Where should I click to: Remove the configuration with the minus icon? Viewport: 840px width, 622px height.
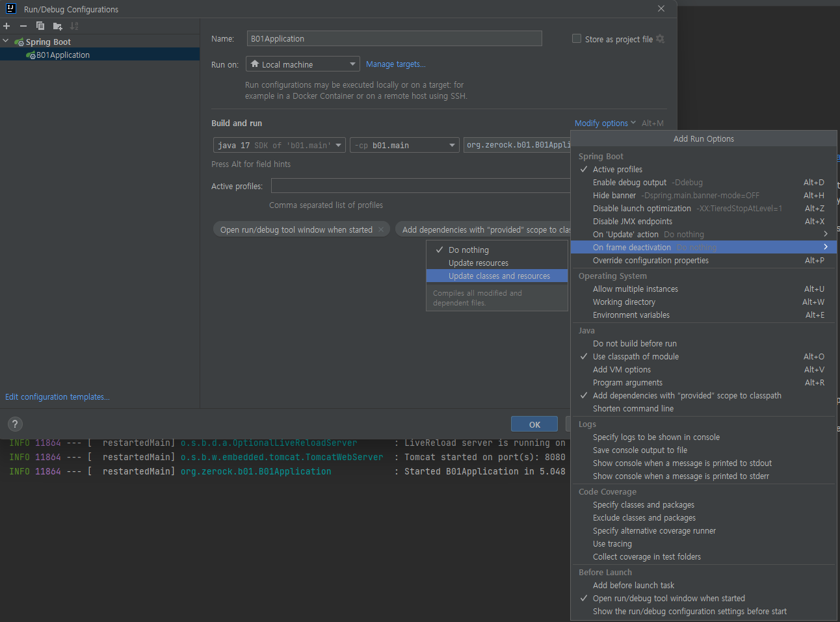coord(23,26)
